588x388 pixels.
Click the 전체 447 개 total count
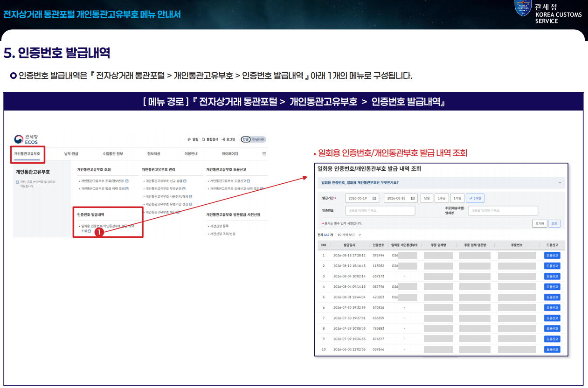[x=325, y=235]
